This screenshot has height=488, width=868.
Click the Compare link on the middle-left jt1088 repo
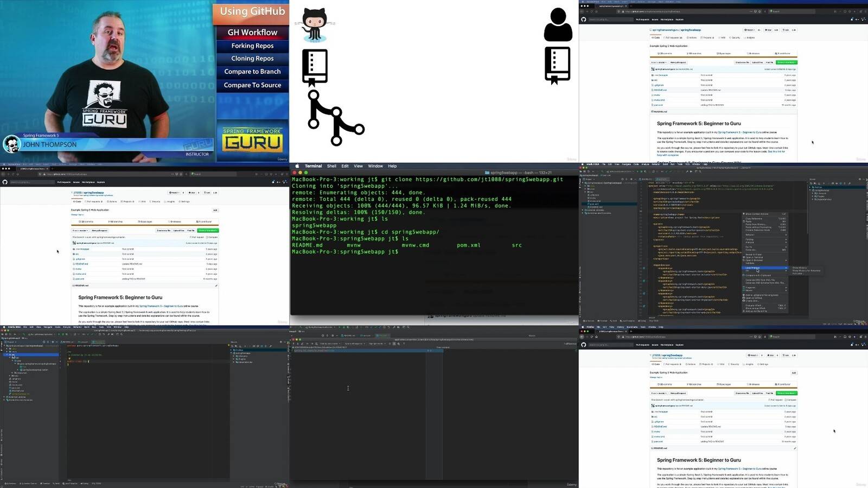[213, 237]
